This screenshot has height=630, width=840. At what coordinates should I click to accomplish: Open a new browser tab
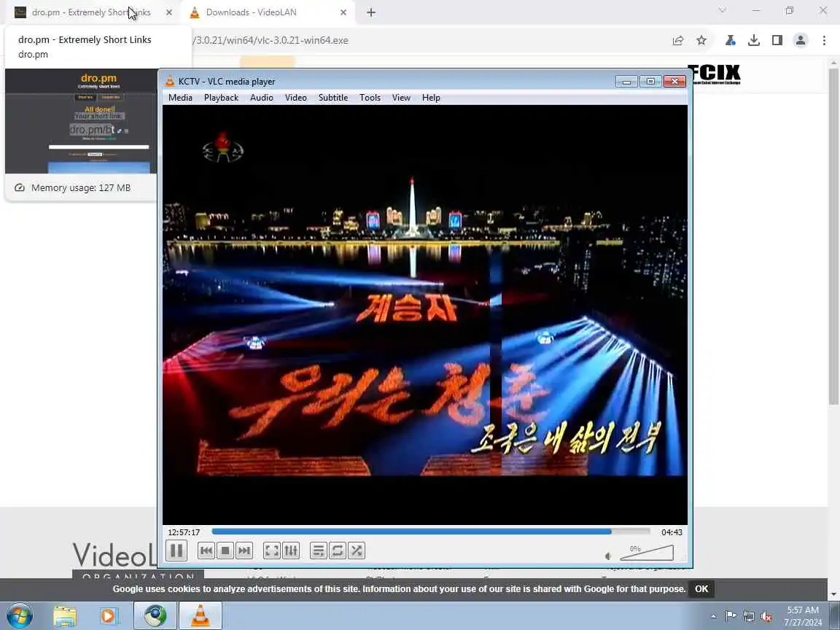pos(371,12)
